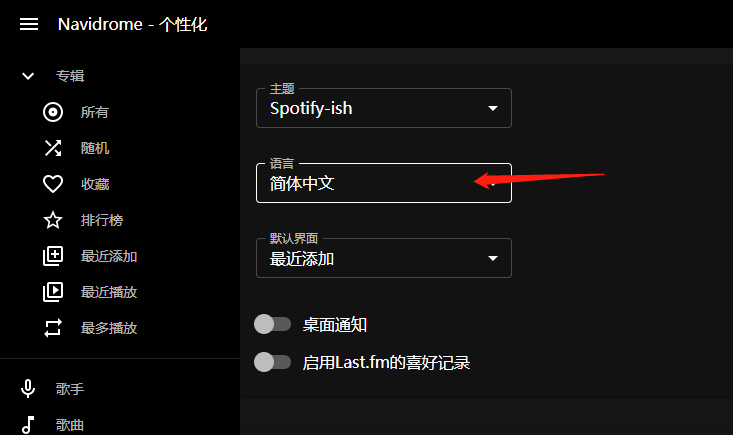733x435 pixels.
Task: Click the 排行榜 star icon
Action: coord(53,220)
